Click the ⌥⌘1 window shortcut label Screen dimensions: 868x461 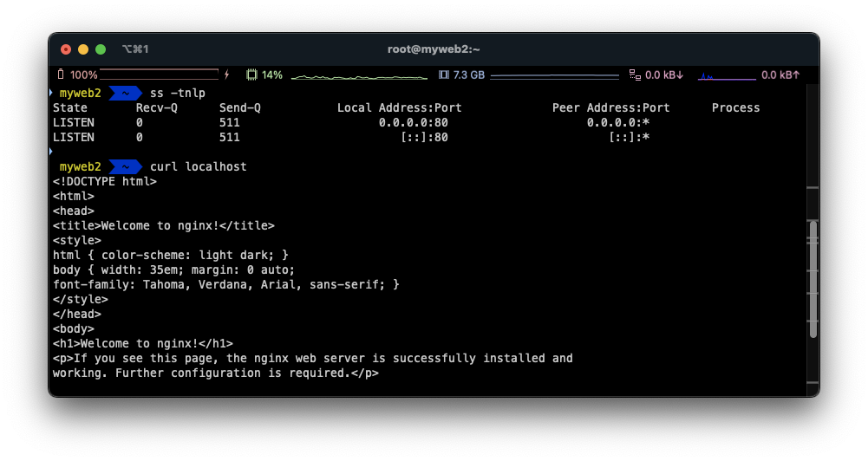click(135, 49)
